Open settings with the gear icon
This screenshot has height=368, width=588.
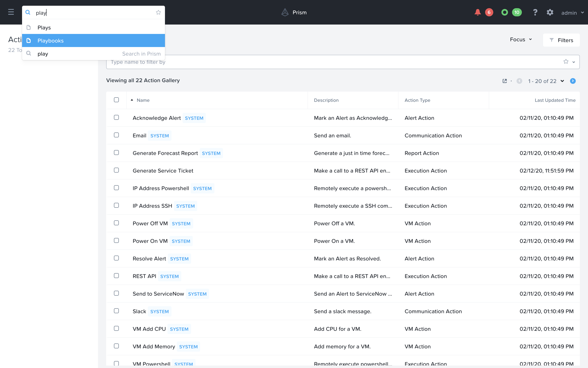(x=550, y=12)
